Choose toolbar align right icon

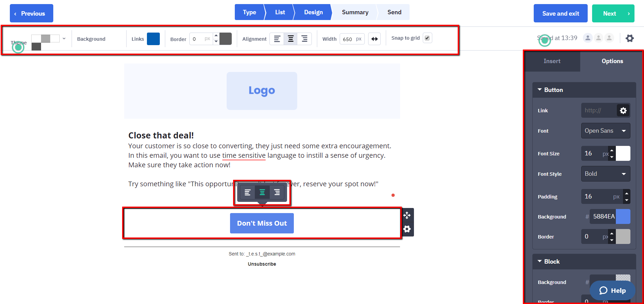(304, 39)
